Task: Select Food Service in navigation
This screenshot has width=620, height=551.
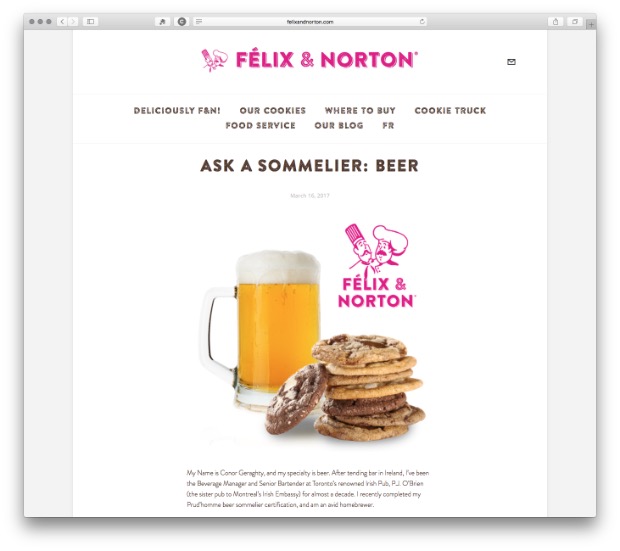Action: (x=260, y=125)
